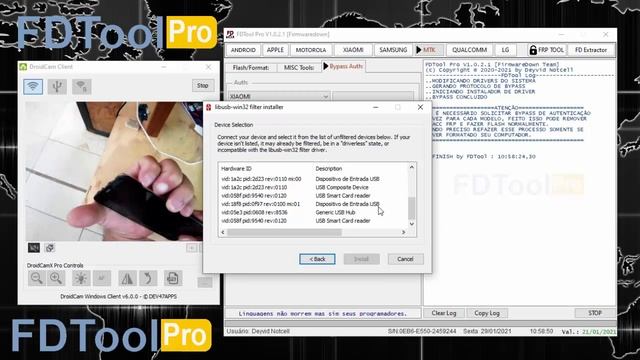This screenshot has width=640, height=360.
Task: Click the DroidCamX save JPG snapshot icon
Action: coord(173,278)
